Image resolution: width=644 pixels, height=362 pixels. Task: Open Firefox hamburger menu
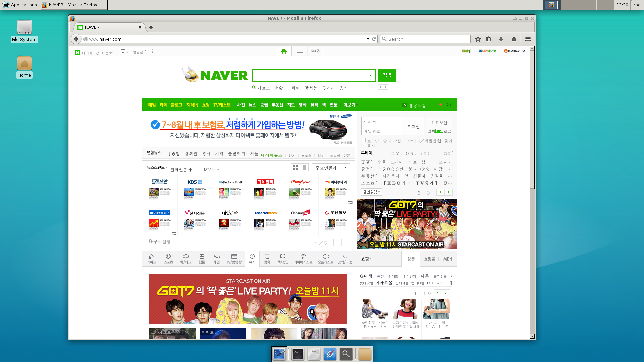coord(528,39)
